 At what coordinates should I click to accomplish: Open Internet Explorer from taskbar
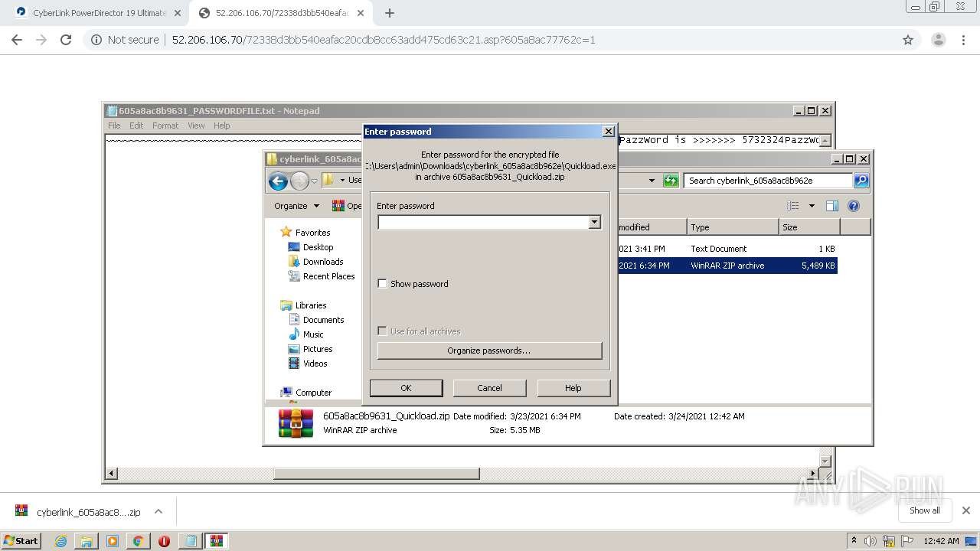point(61,541)
